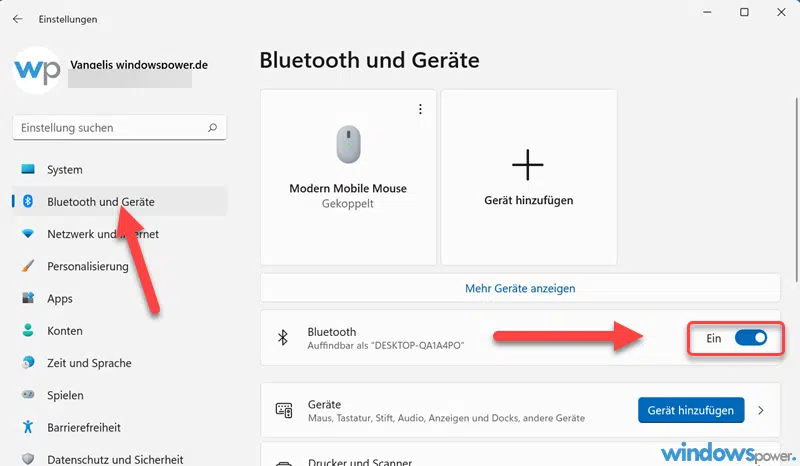Click the System monitor icon
The height and width of the screenshot is (466, 800).
[28, 169]
